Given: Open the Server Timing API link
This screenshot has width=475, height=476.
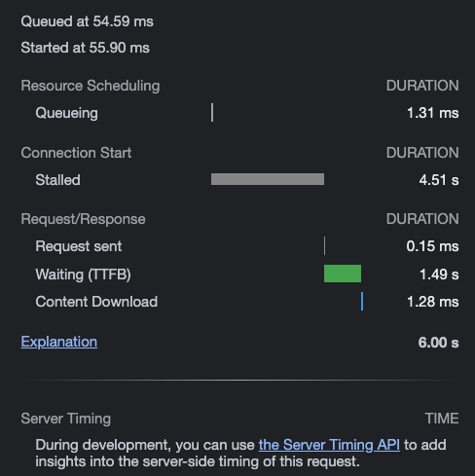Looking at the screenshot, I should [329, 445].
